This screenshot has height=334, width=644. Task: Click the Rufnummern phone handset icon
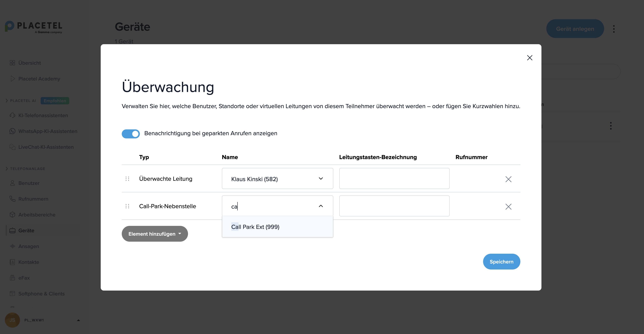[12, 199]
